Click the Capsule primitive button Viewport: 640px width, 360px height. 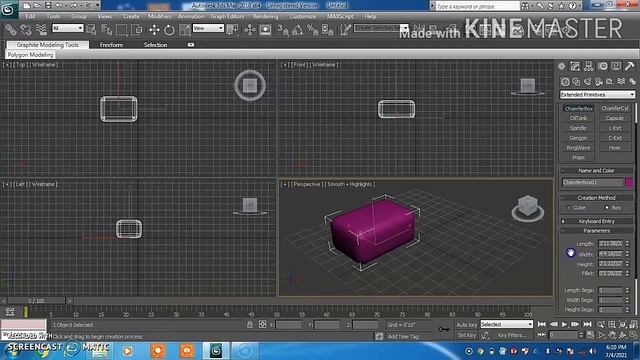(615, 118)
